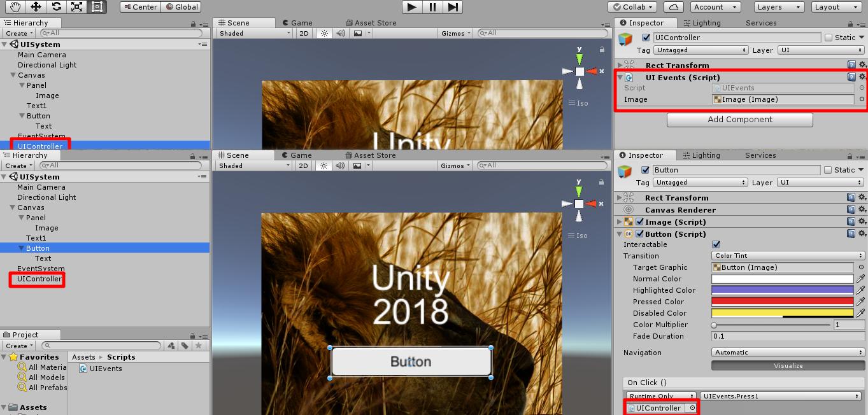Toggle the Interactable checkbox
868x415 pixels.
pos(716,244)
